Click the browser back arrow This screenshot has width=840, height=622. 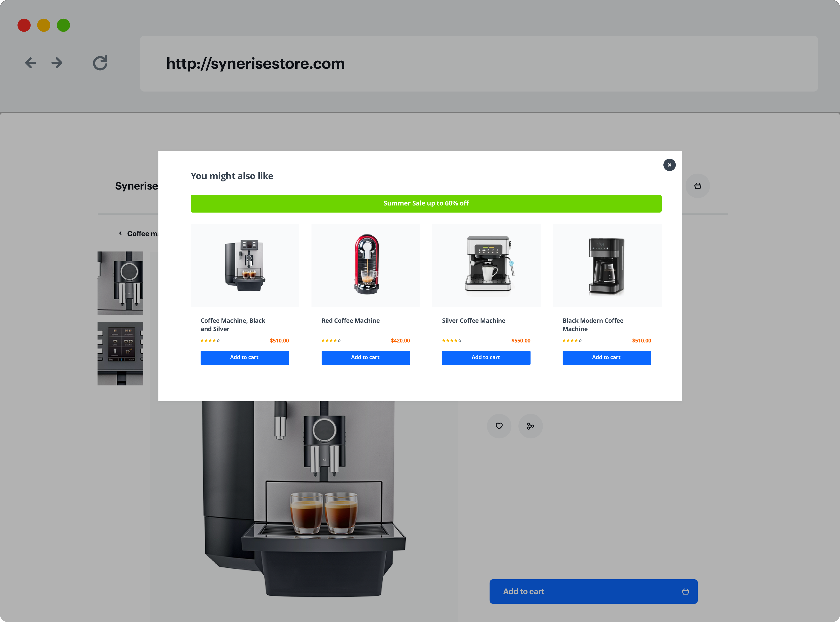[31, 63]
